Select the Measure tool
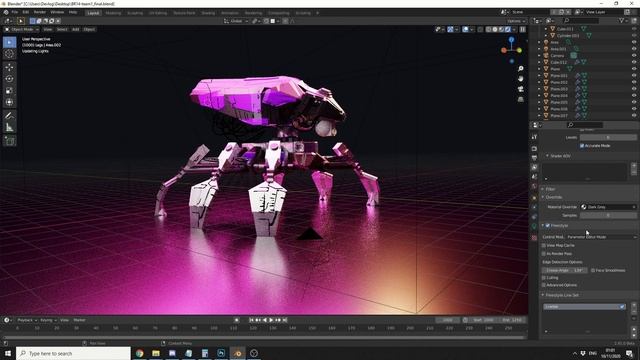Image resolution: width=640 pixels, height=360 pixels. [x=9, y=128]
